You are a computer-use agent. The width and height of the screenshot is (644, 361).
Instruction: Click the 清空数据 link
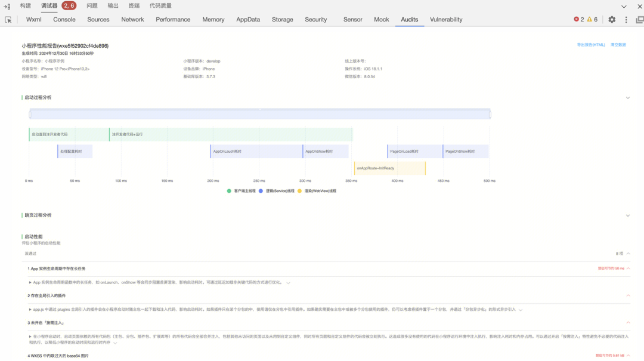coord(618,45)
